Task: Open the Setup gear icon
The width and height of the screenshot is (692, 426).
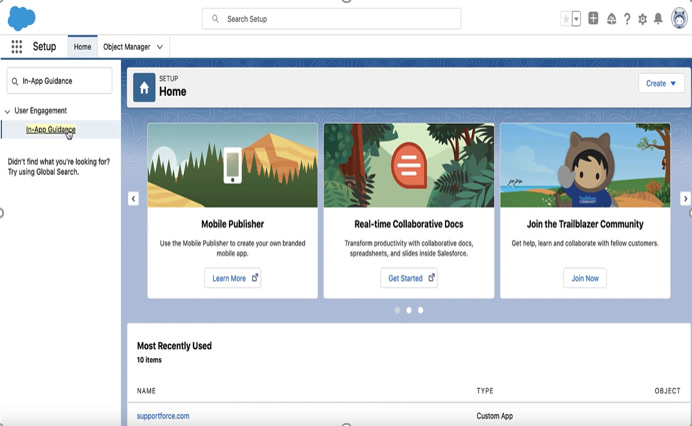Action: [642, 19]
